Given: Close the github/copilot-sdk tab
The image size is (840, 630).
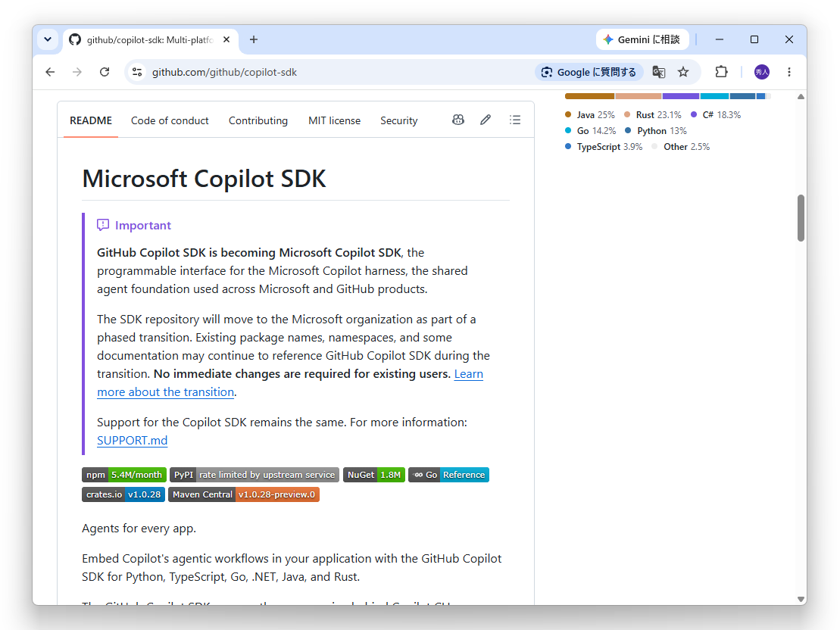Looking at the screenshot, I should pyautogui.click(x=226, y=39).
